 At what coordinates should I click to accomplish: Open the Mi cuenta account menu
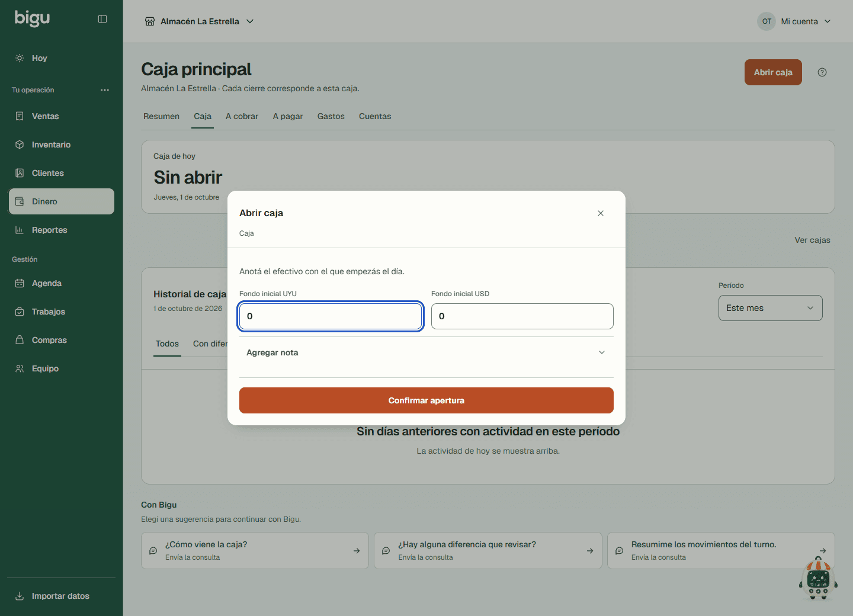(794, 21)
